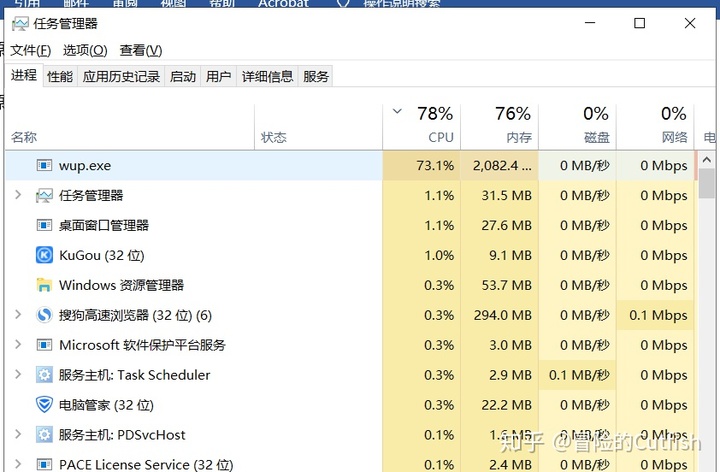
Task: Sort by the 网络 column header
Action: pos(655,127)
